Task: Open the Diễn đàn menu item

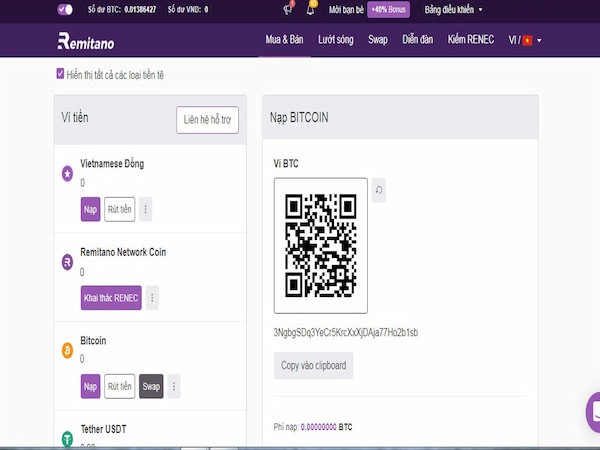Action: click(x=417, y=40)
